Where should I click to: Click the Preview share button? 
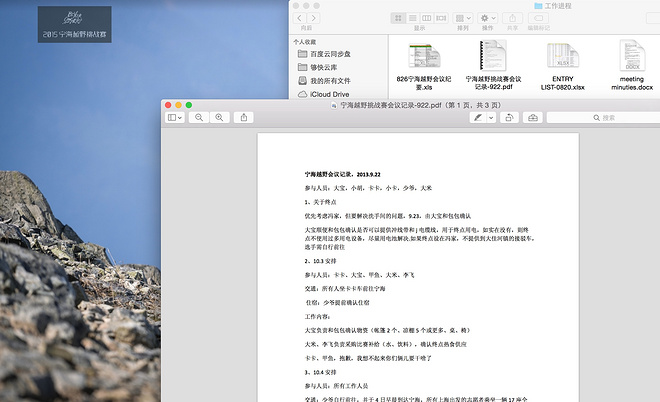click(244, 118)
